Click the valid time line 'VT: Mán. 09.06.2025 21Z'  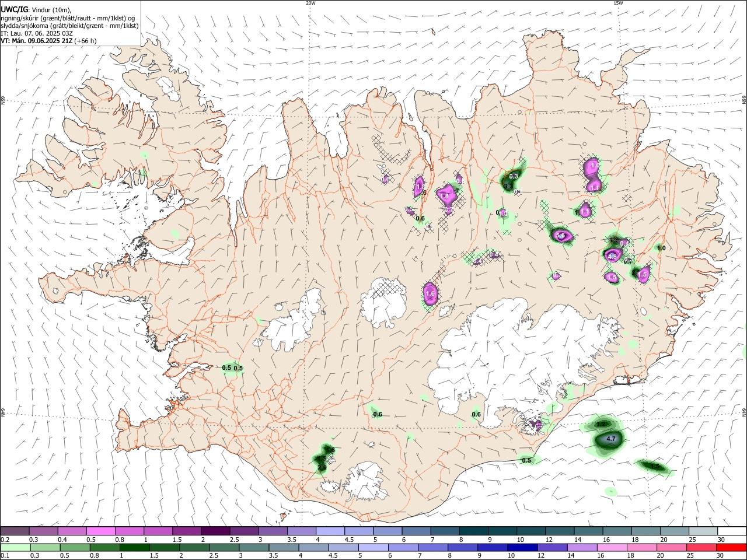pyautogui.click(x=37, y=41)
